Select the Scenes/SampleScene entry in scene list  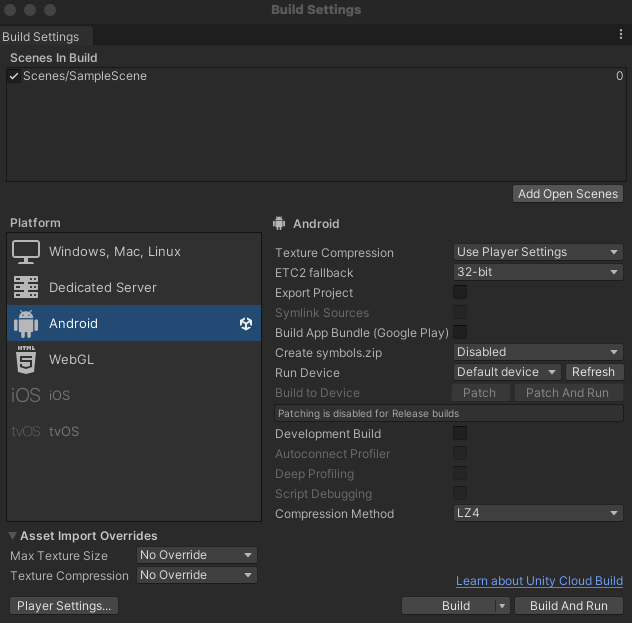pyautogui.click(x=316, y=76)
